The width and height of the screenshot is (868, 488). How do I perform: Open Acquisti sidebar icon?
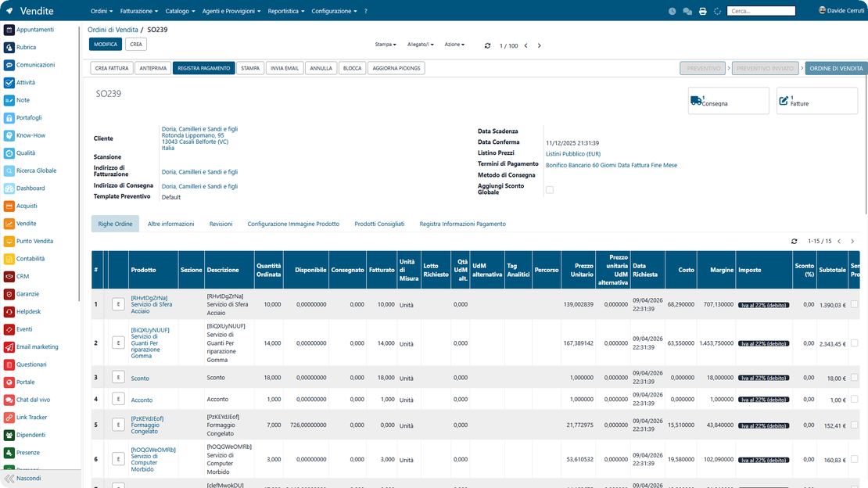9,206
